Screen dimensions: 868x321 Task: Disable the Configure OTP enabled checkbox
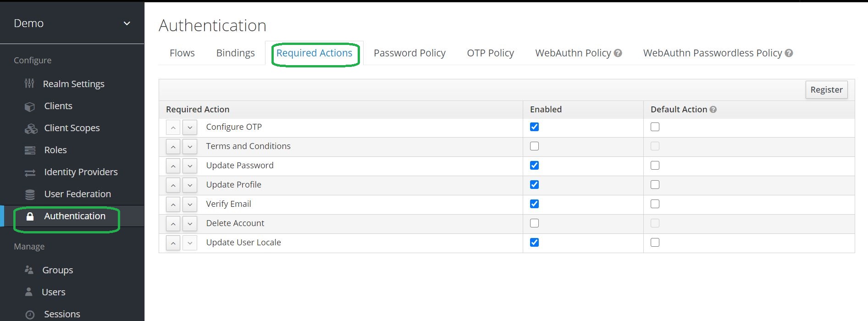click(x=534, y=127)
